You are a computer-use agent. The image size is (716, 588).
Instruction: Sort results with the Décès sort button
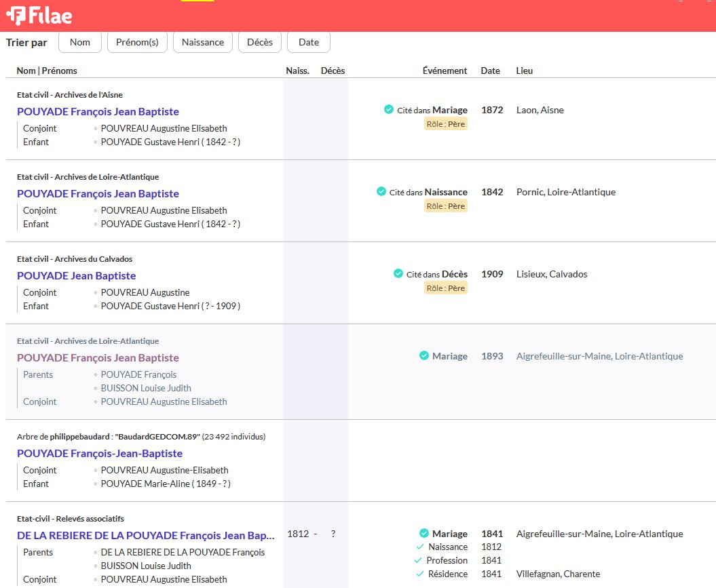(260, 42)
